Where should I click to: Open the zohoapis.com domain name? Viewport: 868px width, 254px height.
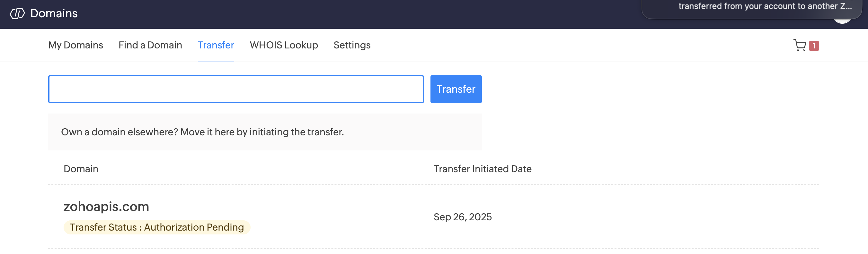point(106,207)
